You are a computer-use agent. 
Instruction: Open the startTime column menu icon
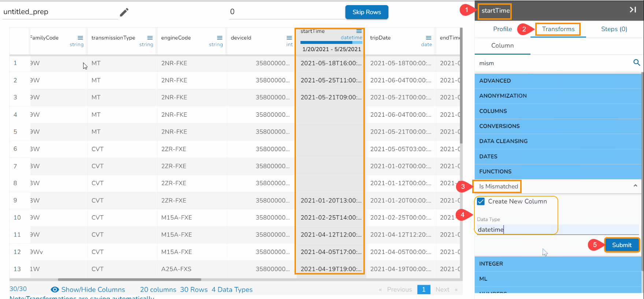click(359, 31)
